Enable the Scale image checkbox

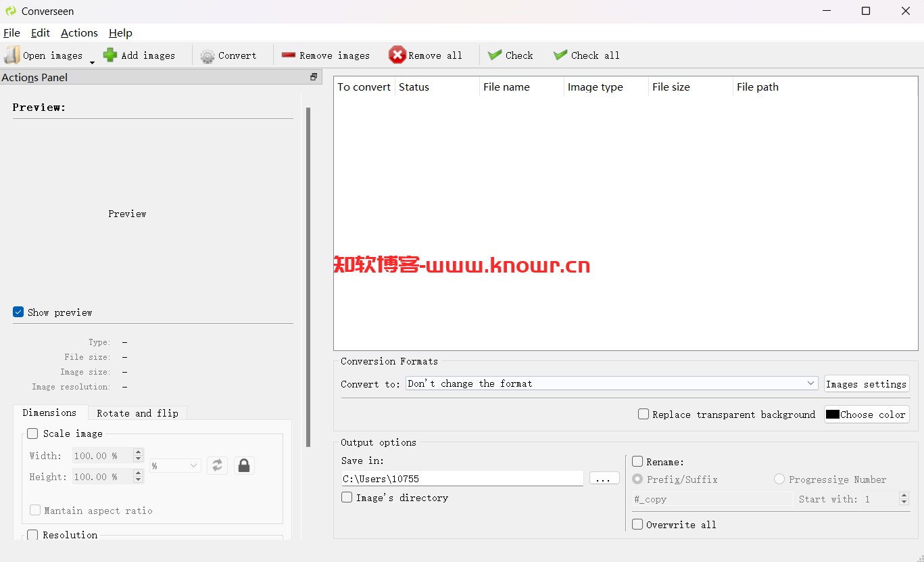point(32,434)
